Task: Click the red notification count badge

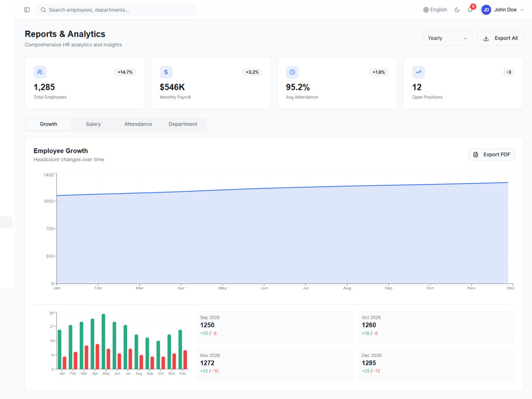Action: [x=473, y=6]
